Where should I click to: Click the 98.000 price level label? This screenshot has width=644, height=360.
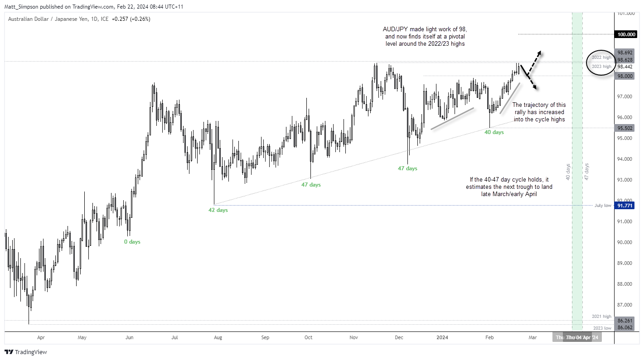click(x=625, y=76)
